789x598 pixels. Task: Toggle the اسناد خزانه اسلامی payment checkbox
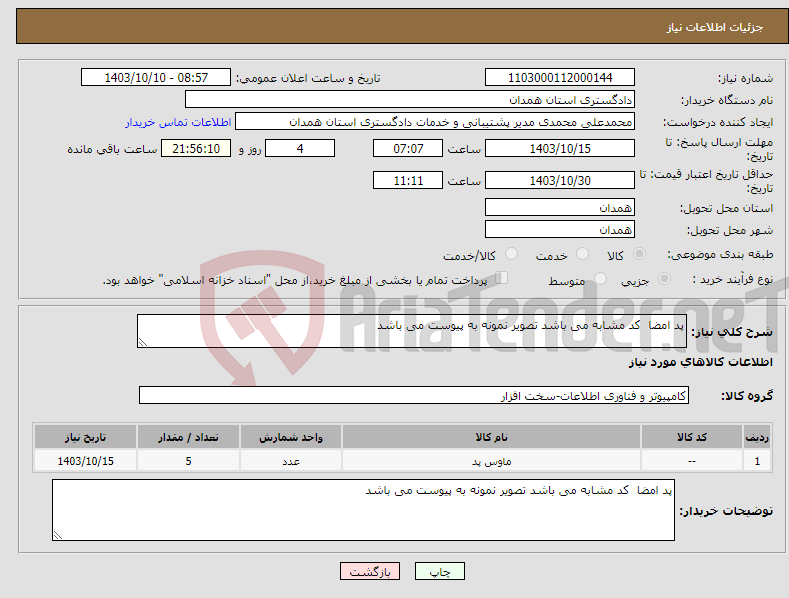click(502, 278)
